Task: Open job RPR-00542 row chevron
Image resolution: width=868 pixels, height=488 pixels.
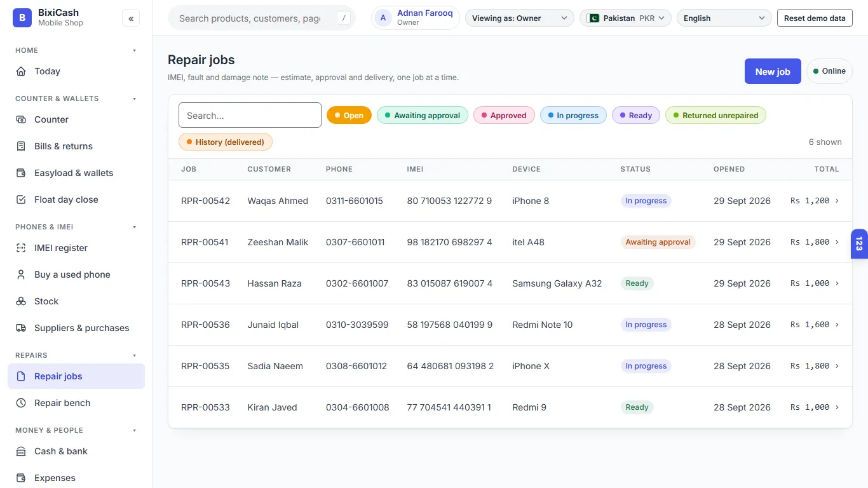Action: point(837,201)
